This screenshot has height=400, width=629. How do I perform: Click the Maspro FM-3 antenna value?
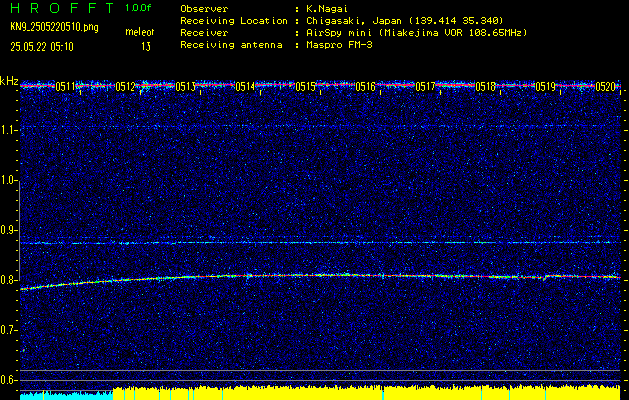pyautogui.click(x=339, y=45)
